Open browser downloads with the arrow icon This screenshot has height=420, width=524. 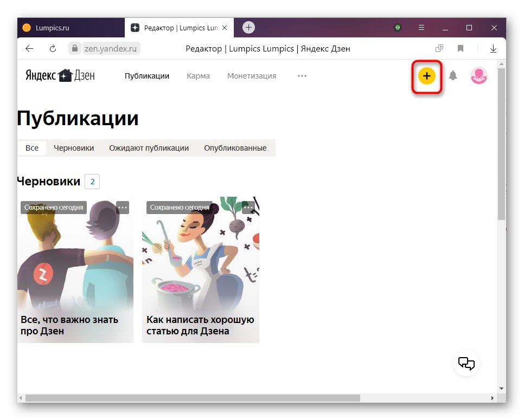pos(493,48)
